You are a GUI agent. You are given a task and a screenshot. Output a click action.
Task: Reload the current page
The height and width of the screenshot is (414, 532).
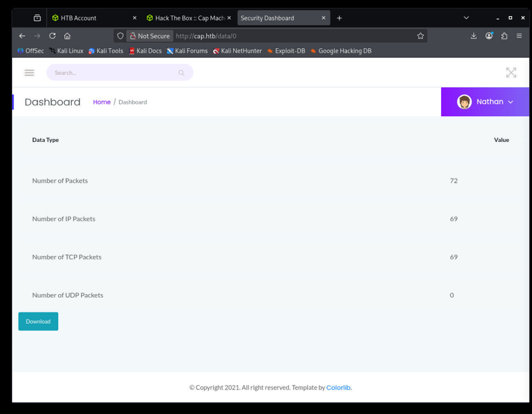(52, 36)
